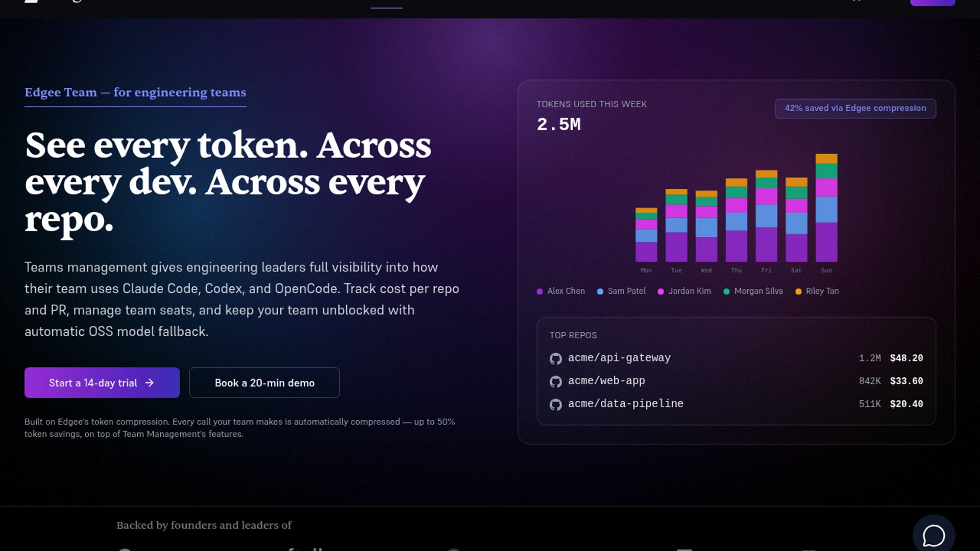980x551 pixels.
Task: Open acme/data-pipeline repo row
Action: pyautogui.click(x=625, y=404)
